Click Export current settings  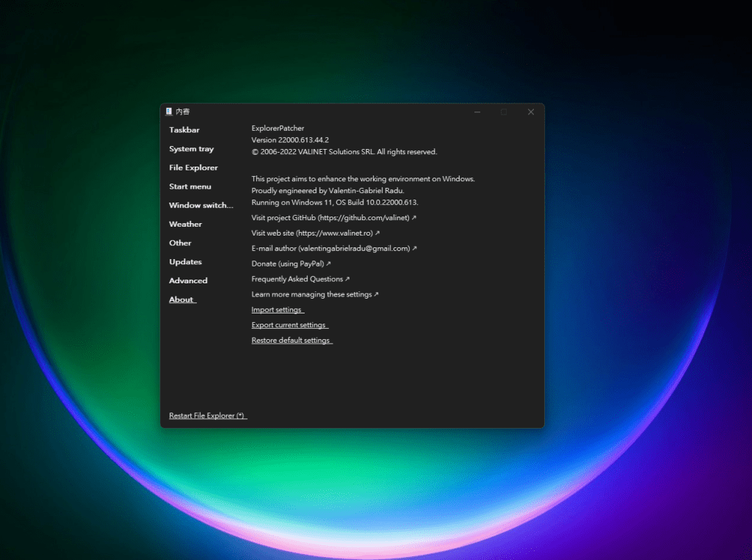(x=289, y=326)
